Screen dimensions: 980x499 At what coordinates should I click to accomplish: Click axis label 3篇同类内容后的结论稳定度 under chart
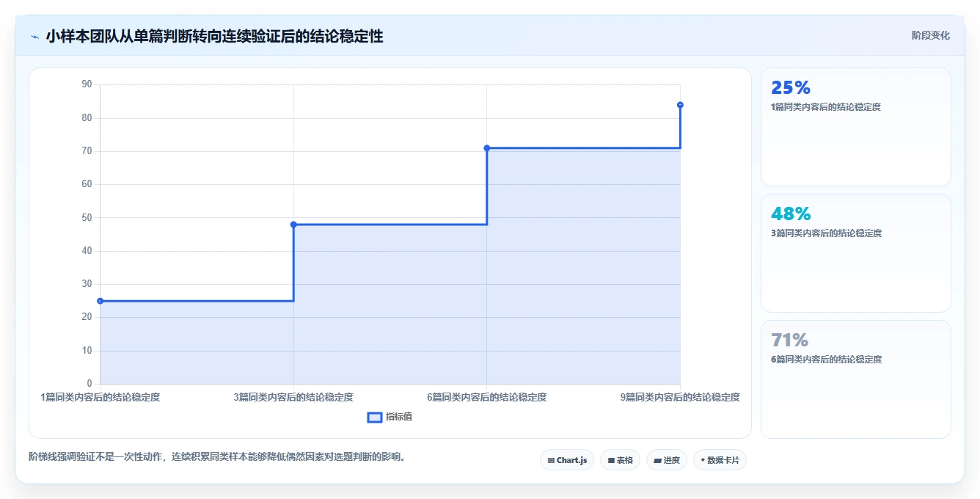tap(293, 397)
